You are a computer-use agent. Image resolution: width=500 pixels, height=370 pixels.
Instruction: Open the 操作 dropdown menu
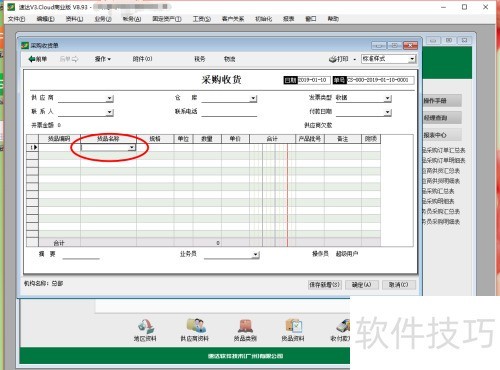pyautogui.click(x=103, y=59)
